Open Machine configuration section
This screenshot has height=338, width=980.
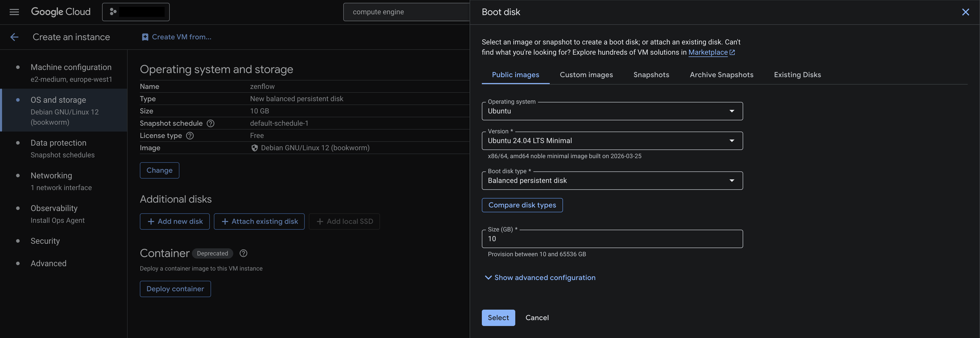tap(64, 73)
